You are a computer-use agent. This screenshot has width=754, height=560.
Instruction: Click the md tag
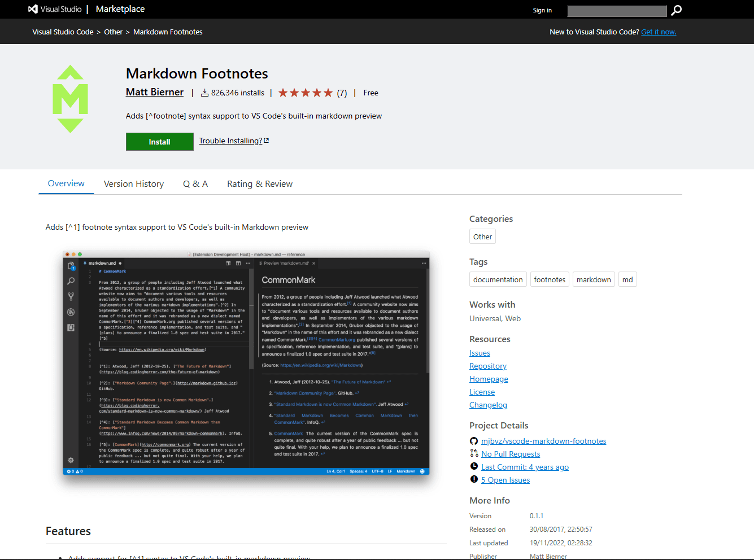[627, 279]
